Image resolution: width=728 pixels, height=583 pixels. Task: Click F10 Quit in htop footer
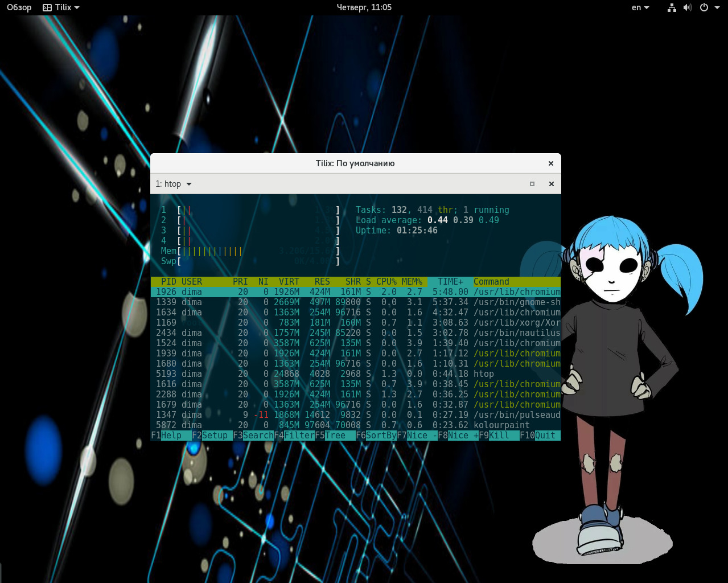[x=544, y=436]
